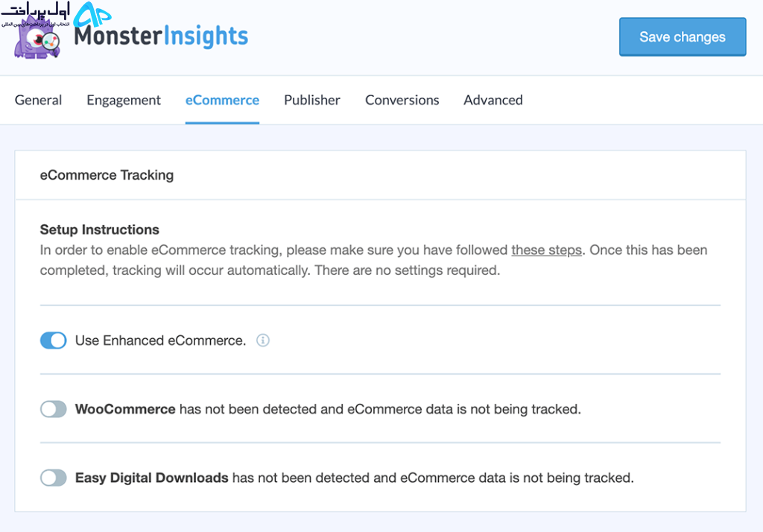The width and height of the screenshot is (763, 532).
Task: Toggle the WooCommerce tracking switch
Action: 54,409
